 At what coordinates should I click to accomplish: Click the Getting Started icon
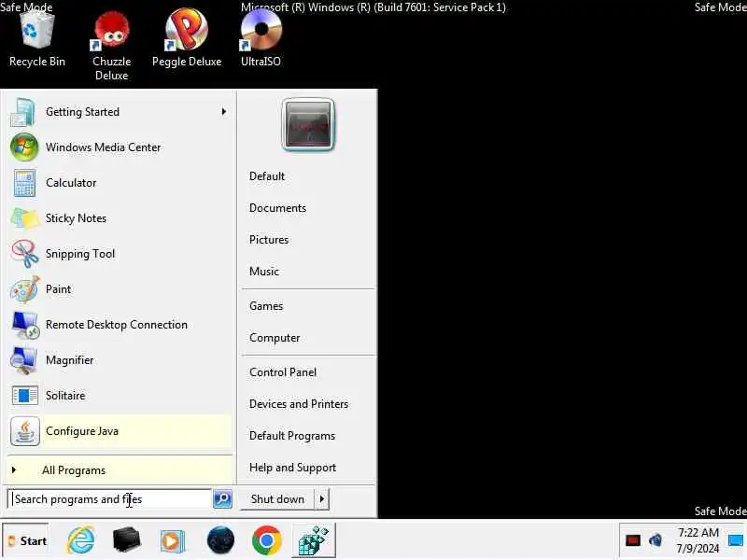tap(22, 112)
